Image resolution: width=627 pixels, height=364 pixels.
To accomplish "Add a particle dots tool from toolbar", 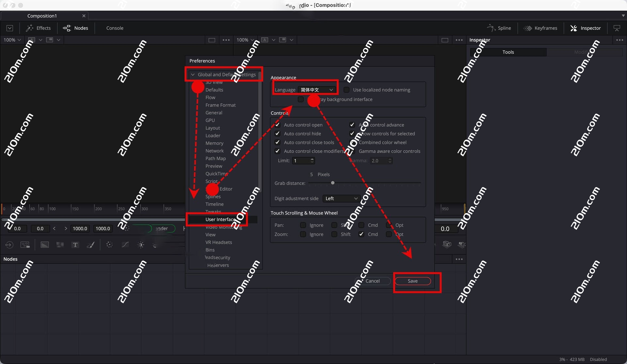I will [109, 245].
